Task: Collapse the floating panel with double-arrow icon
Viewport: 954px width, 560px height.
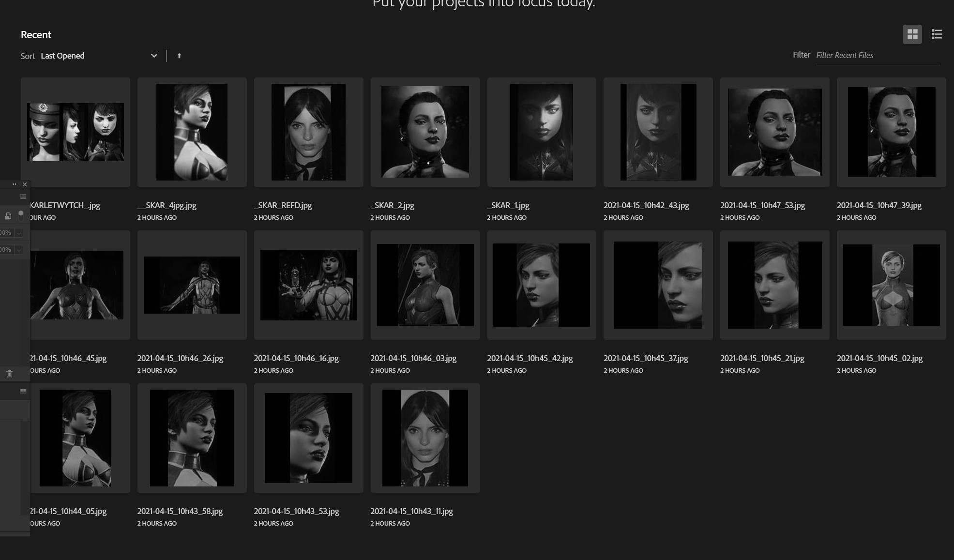Action: tap(14, 184)
